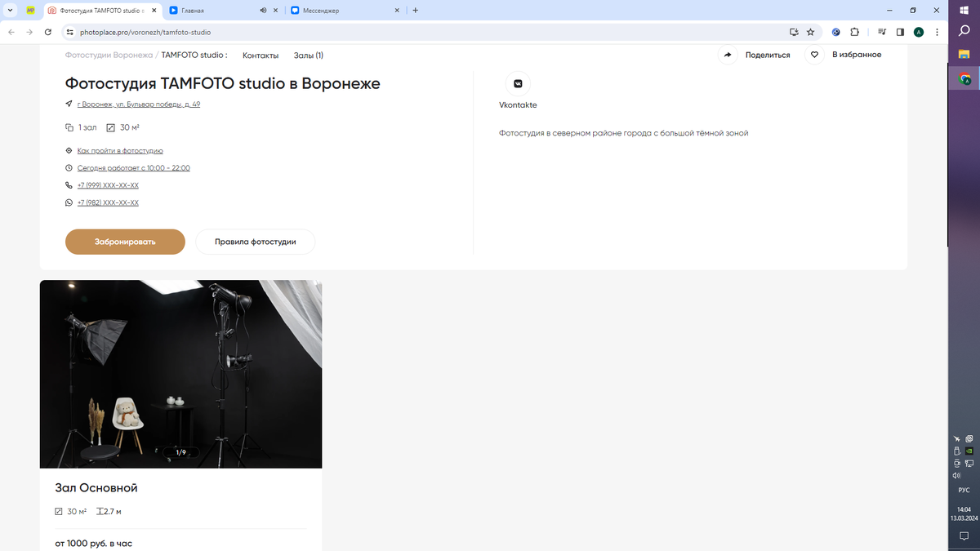Close the Фотостудия TAMFOTO studio tab
The height and width of the screenshot is (551, 980).
point(153,11)
